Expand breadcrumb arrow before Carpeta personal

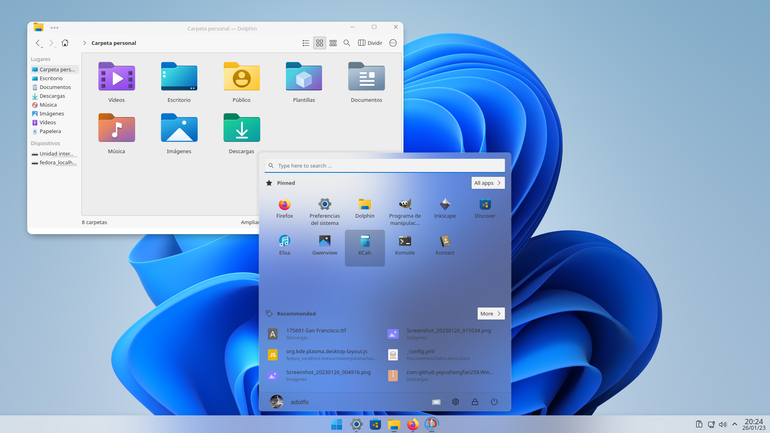click(x=84, y=43)
